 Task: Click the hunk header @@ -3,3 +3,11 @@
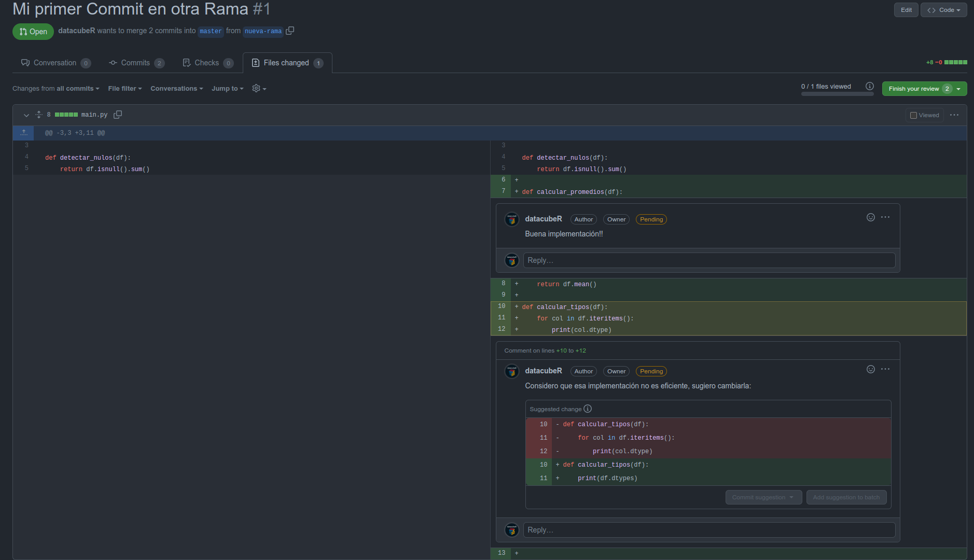tap(75, 133)
